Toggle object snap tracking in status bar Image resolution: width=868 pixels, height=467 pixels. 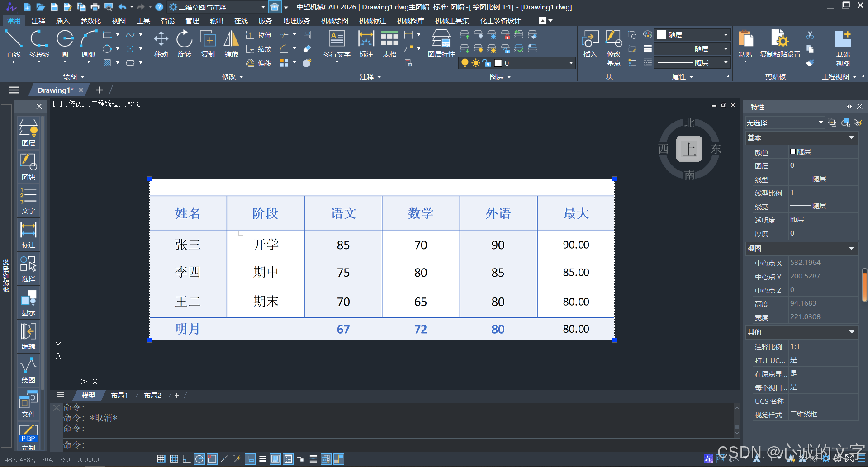(x=224, y=459)
